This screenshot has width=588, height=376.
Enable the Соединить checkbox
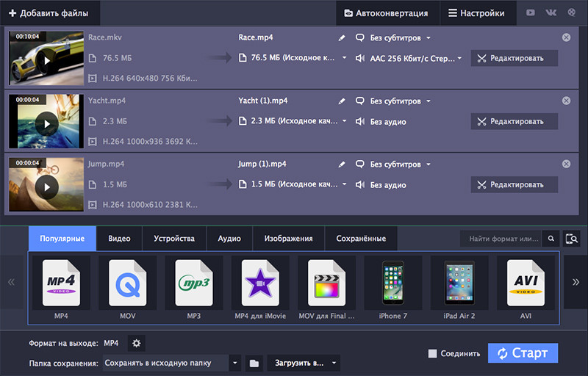433,354
